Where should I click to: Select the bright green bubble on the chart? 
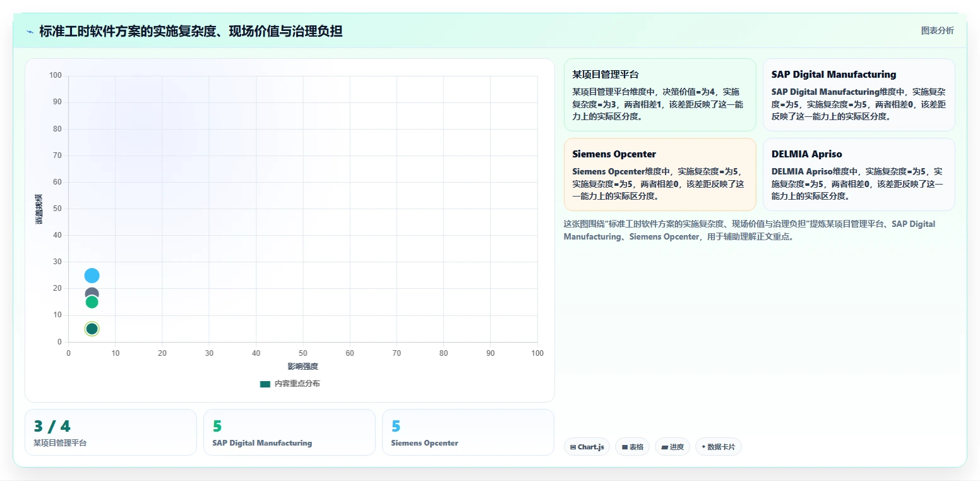92,302
